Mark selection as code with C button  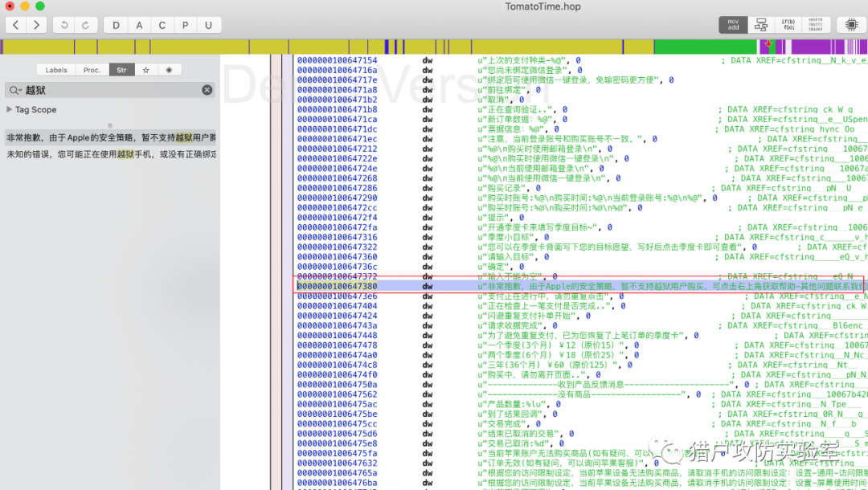coord(162,25)
